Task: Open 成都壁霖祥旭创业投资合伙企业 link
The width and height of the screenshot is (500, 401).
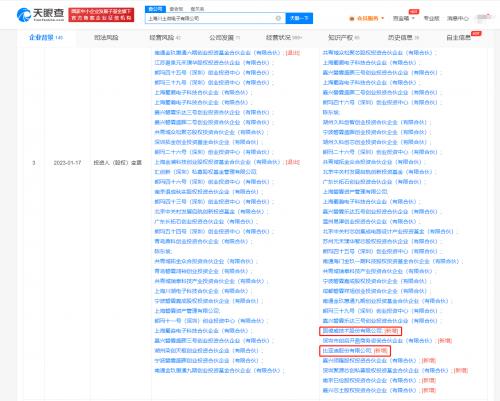Action: click(x=375, y=291)
